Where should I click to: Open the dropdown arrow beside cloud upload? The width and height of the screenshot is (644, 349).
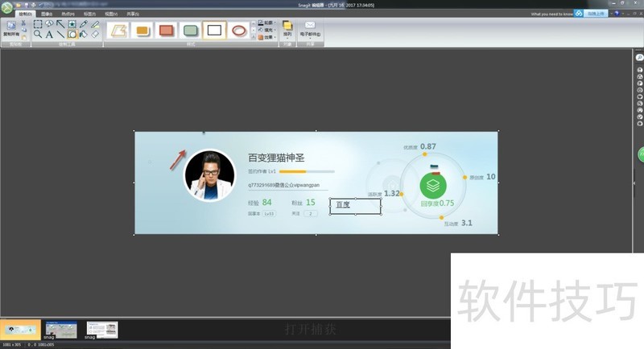(611, 14)
